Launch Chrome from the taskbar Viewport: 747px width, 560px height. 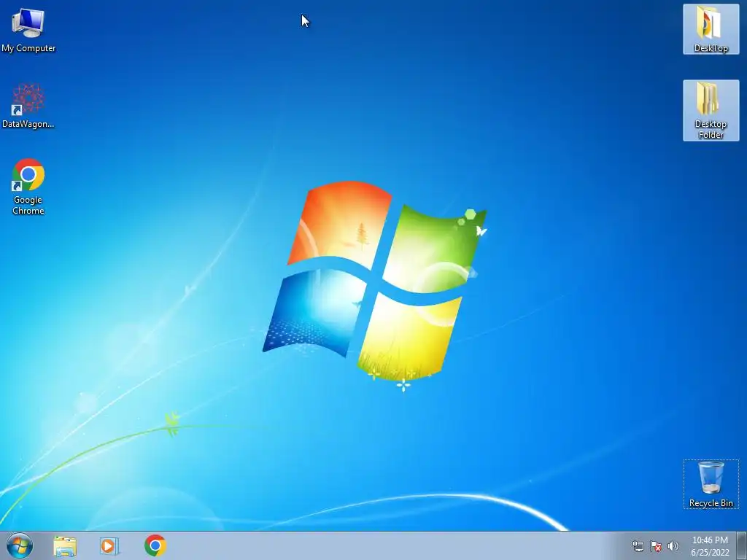pos(155,545)
